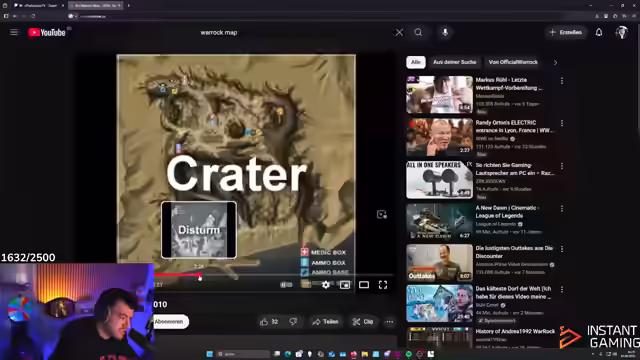The image size is (640, 360).
Task: Clear the 'warrock map' search text
Action: coord(399,33)
